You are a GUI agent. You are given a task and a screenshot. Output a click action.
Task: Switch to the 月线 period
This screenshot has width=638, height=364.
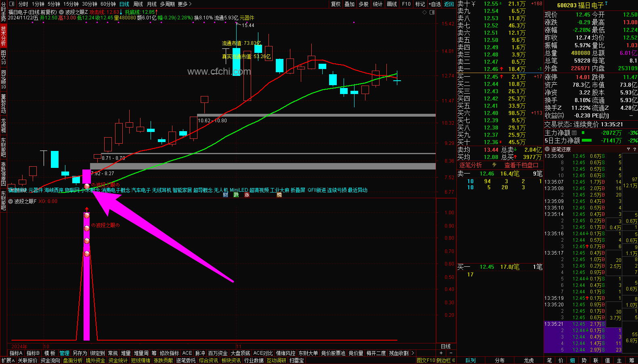click(x=152, y=4)
